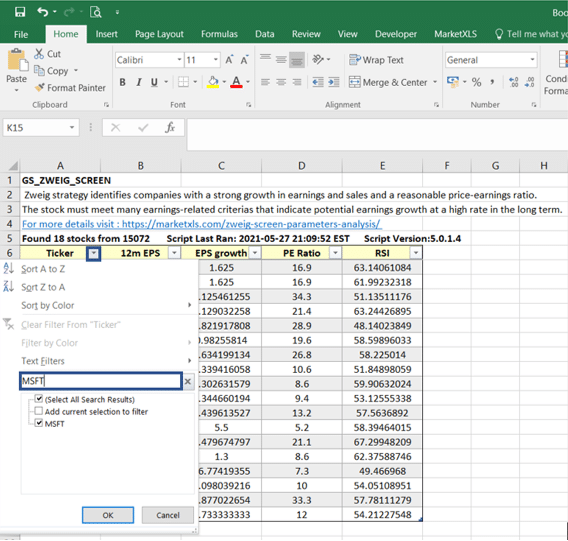This screenshot has width=568, height=541.
Task: Open the EPS growth filter dropdown
Action: point(255,253)
